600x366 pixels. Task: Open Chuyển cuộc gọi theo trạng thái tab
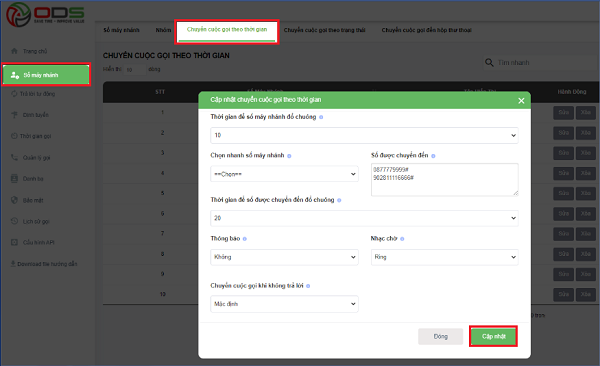[x=324, y=30]
